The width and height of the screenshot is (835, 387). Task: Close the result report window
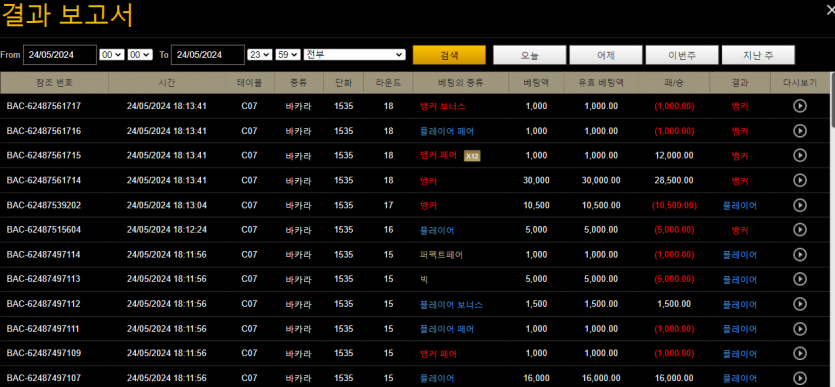coord(830,10)
